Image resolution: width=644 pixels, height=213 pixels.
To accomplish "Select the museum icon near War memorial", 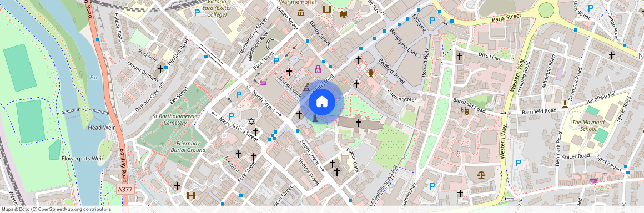I will 301,13.
